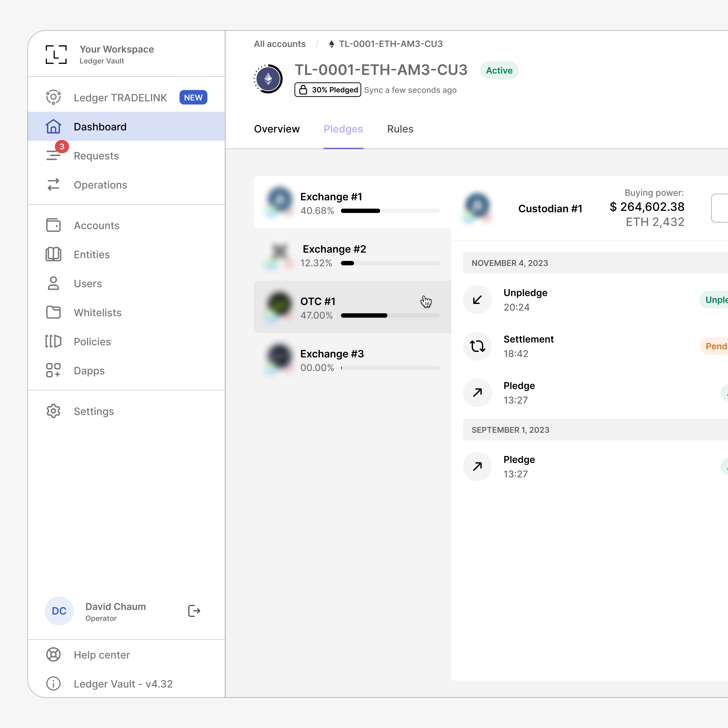The height and width of the screenshot is (728, 728).
Task: Click the Exchange #2 12.32% progress bar
Action: 390,263
